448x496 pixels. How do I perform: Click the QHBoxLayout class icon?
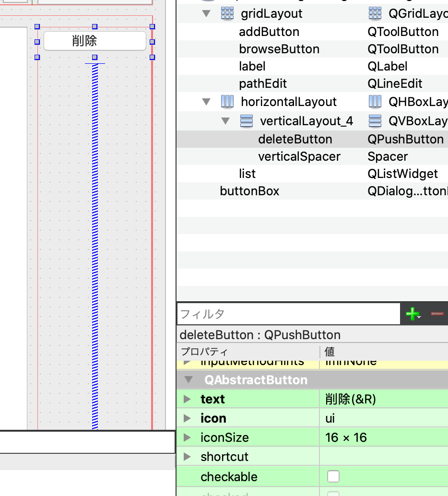[x=375, y=102]
